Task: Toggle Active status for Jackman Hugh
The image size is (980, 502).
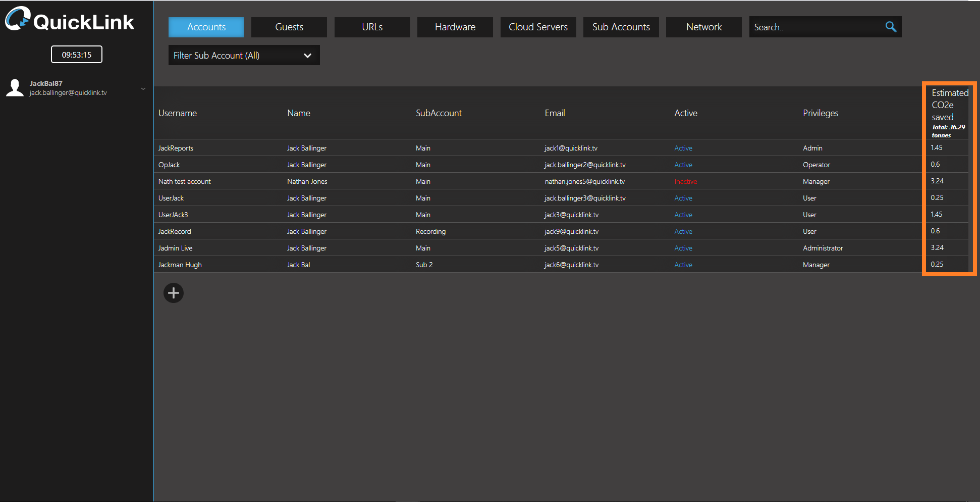Action: (x=683, y=265)
